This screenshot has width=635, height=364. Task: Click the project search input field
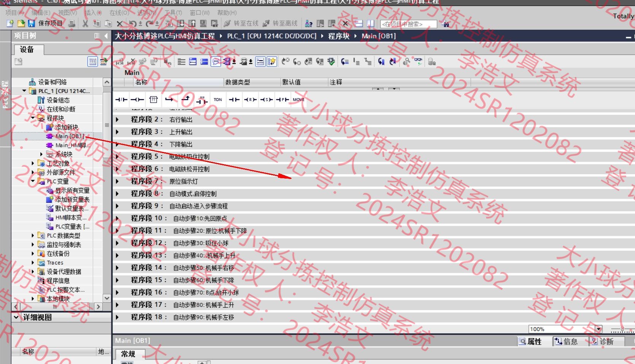(x=409, y=24)
